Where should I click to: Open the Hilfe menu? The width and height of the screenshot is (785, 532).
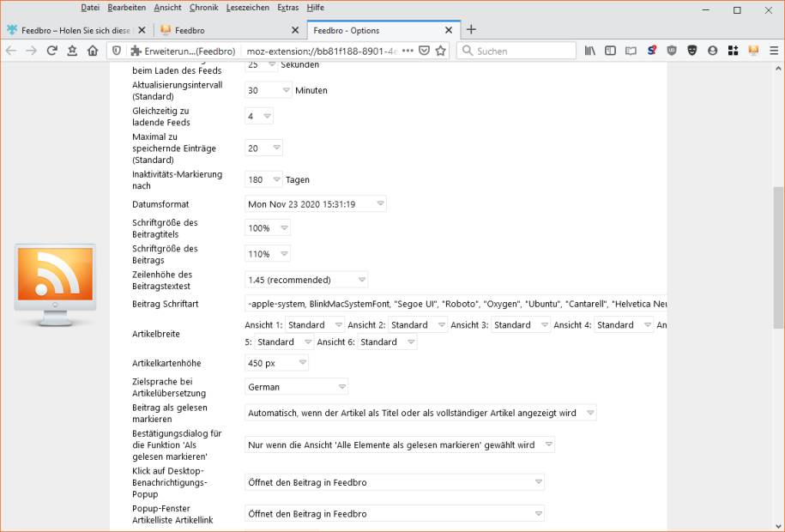tap(316, 8)
